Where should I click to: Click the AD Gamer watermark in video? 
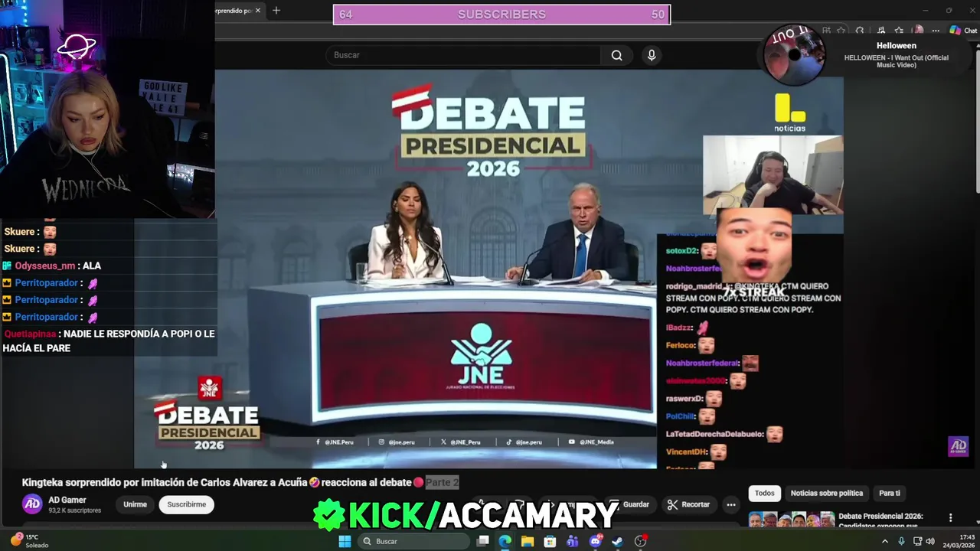[x=958, y=446]
